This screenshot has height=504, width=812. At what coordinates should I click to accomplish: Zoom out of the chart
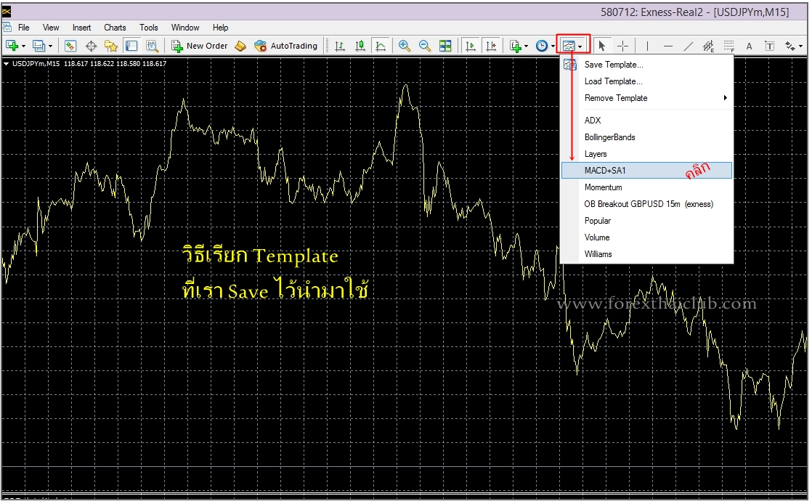tap(425, 46)
